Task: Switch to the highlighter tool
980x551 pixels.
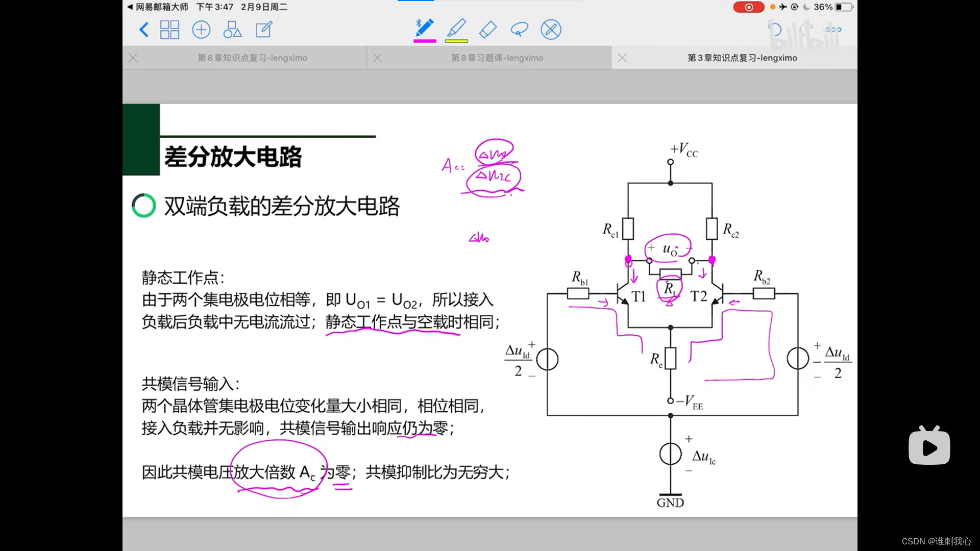Action: click(x=456, y=28)
